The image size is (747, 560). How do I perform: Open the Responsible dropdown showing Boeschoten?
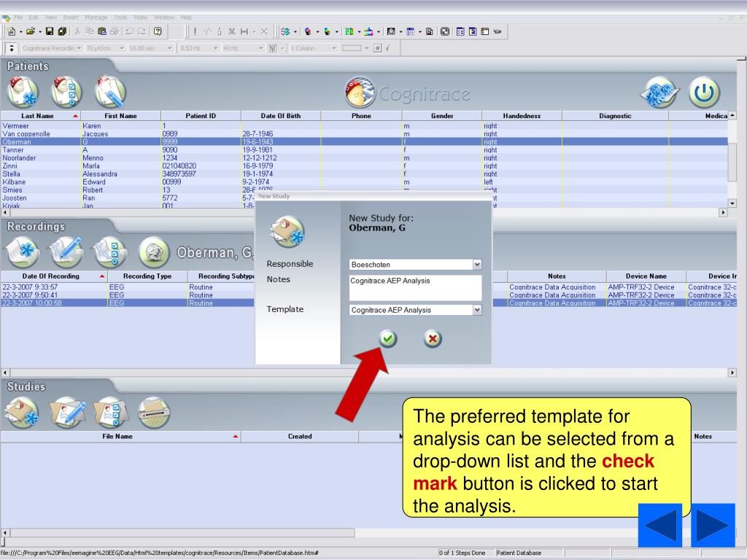coord(477,264)
